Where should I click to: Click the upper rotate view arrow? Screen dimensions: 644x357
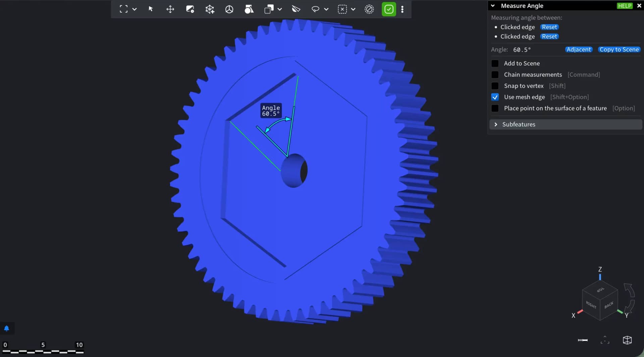click(x=630, y=290)
